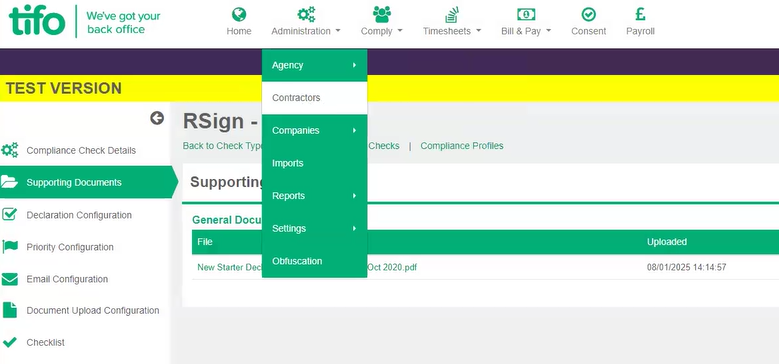Open the Comply dropdown menu
The height and width of the screenshot is (364, 779).
pyautogui.click(x=382, y=31)
